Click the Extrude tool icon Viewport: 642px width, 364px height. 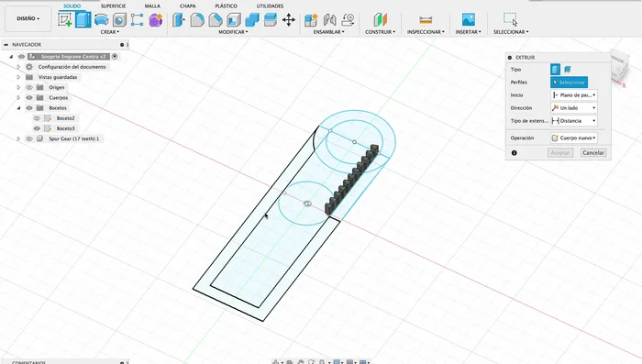coord(83,19)
